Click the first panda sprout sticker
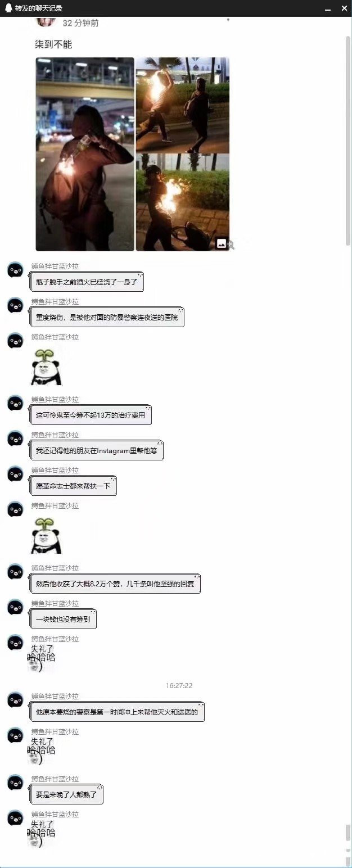This screenshot has width=352, height=868. click(46, 367)
